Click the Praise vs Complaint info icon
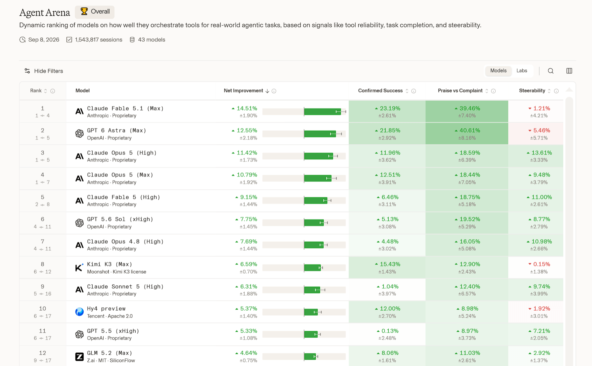592x366 pixels. tap(493, 91)
